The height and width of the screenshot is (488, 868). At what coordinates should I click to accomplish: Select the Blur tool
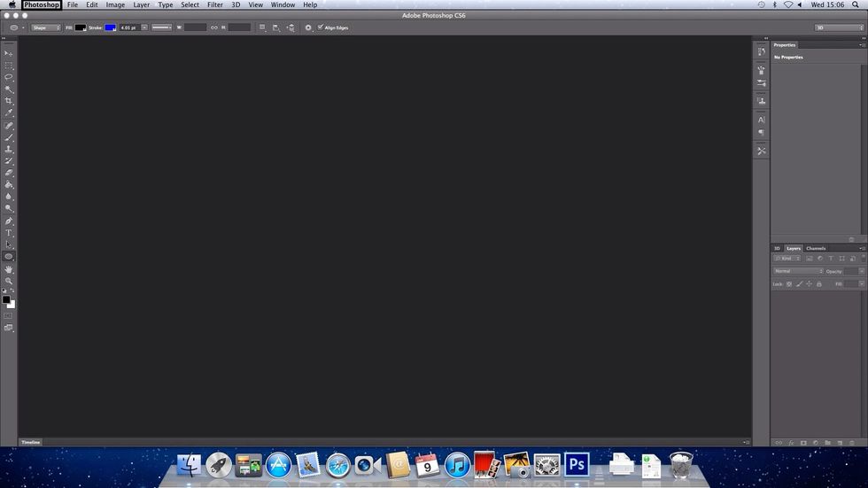8,197
